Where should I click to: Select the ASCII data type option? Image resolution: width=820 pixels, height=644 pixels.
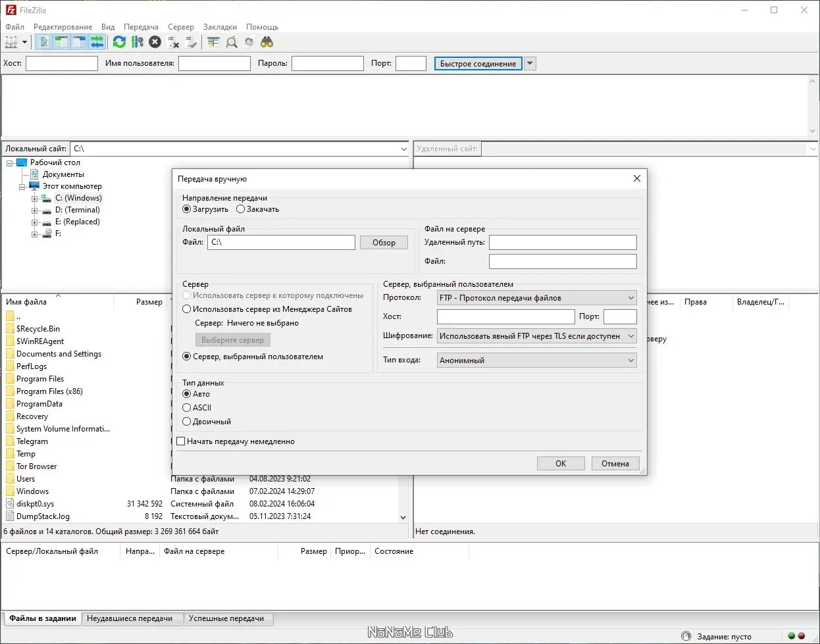(187, 408)
